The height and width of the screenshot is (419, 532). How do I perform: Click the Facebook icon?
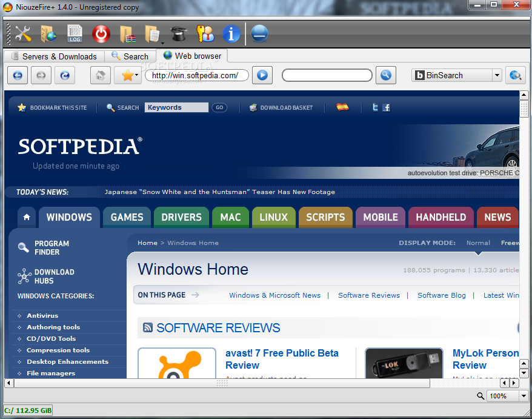tap(387, 108)
